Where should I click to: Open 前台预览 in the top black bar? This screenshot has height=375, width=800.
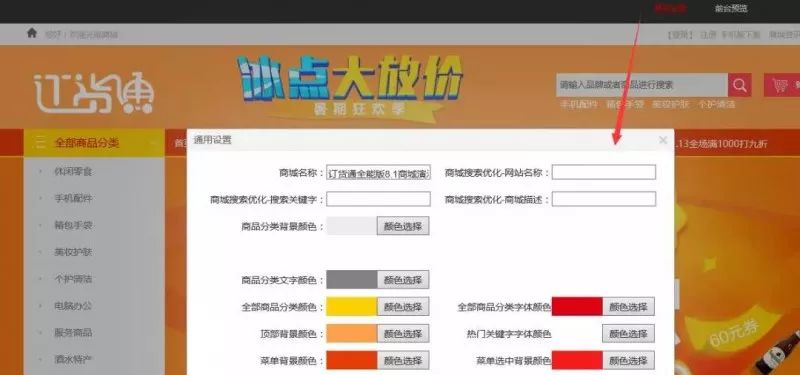(x=731, y=9)
